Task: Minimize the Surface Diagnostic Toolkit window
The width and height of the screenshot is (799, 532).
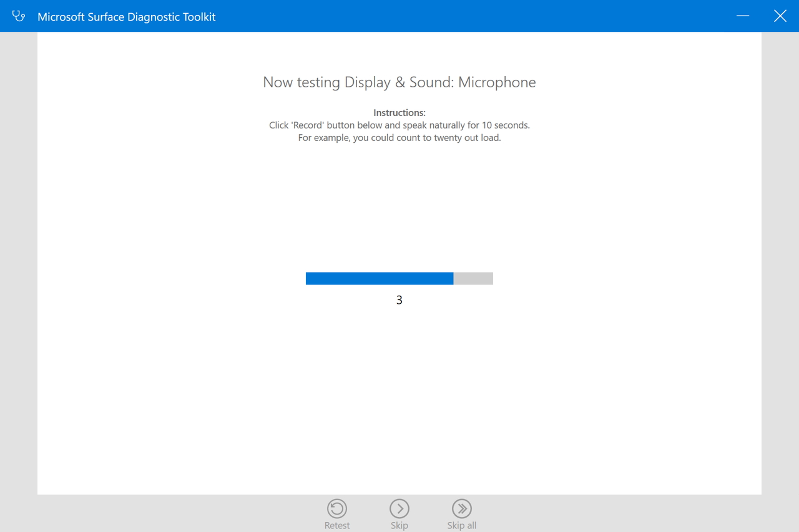Action: click(x=743, y=16)
